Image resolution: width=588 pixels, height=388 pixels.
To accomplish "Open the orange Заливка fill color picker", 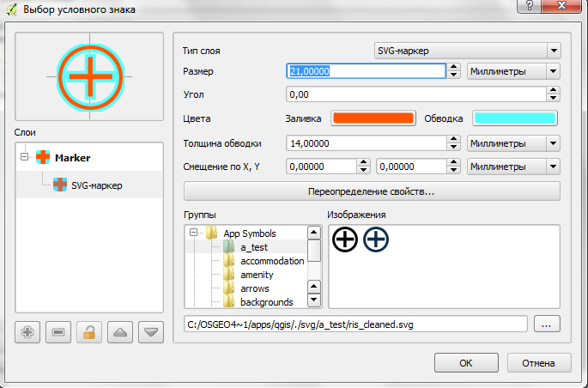I will pos(373,118).
